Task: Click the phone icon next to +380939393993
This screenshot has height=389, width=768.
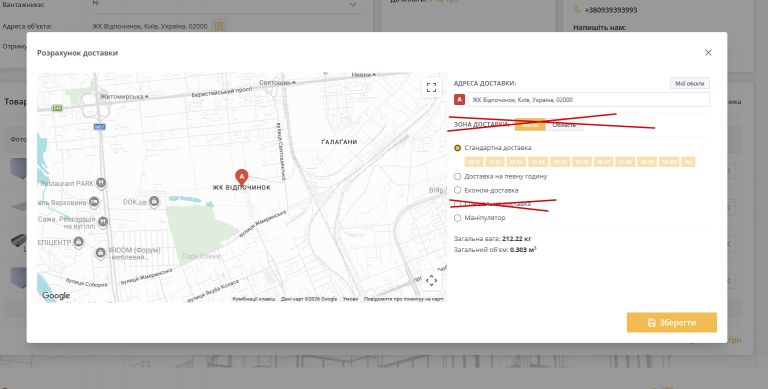Action: click(x=577, y=10)
